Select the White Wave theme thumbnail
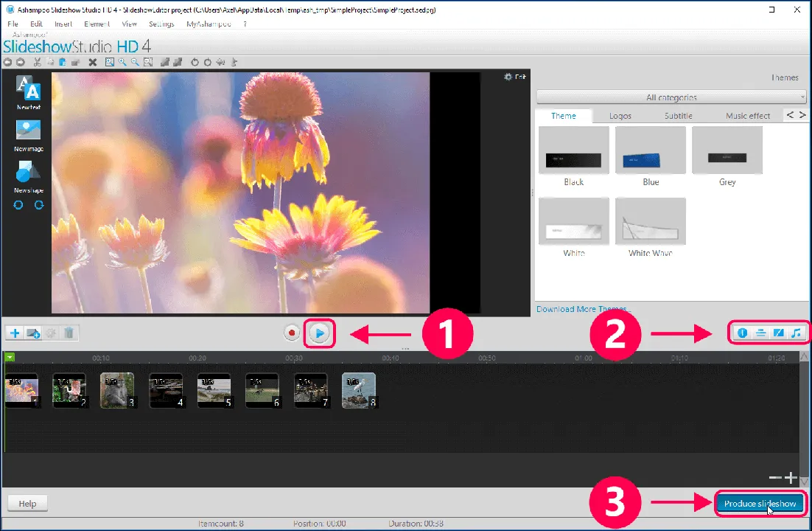 pyautogui.click(x=651, y=221)
